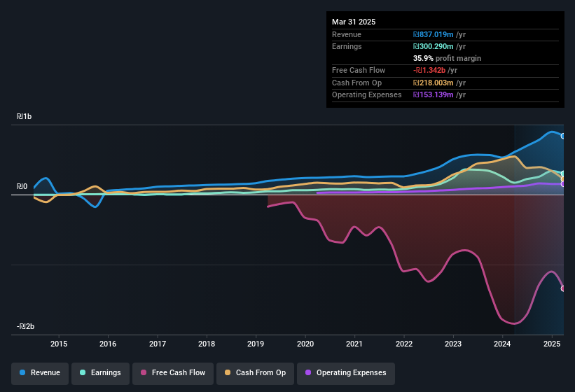575x392 pixels.
Task: Click the 2019 x-axis label
Action: 256,344
